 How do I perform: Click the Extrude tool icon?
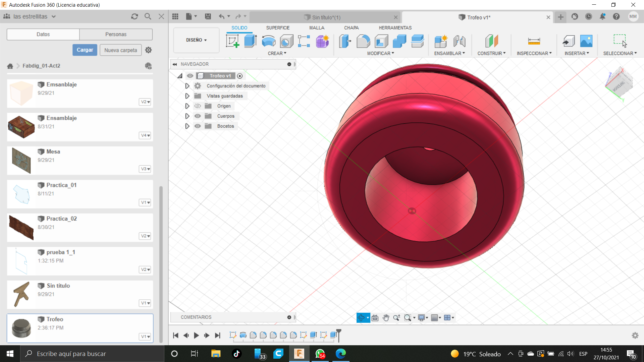click(250, 41)
